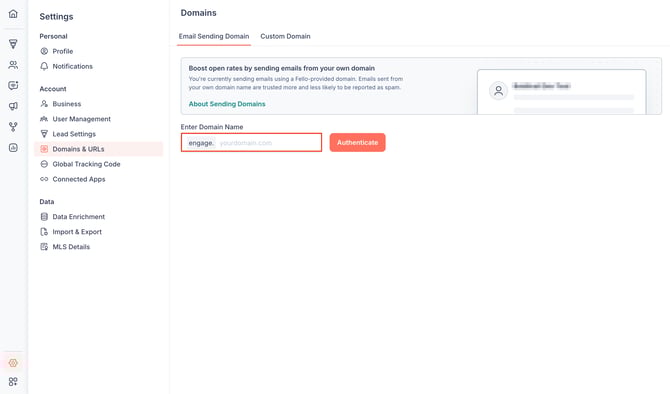Open the workflow branch icon in rail
The image size is (670, 394).
coord(13,127)
